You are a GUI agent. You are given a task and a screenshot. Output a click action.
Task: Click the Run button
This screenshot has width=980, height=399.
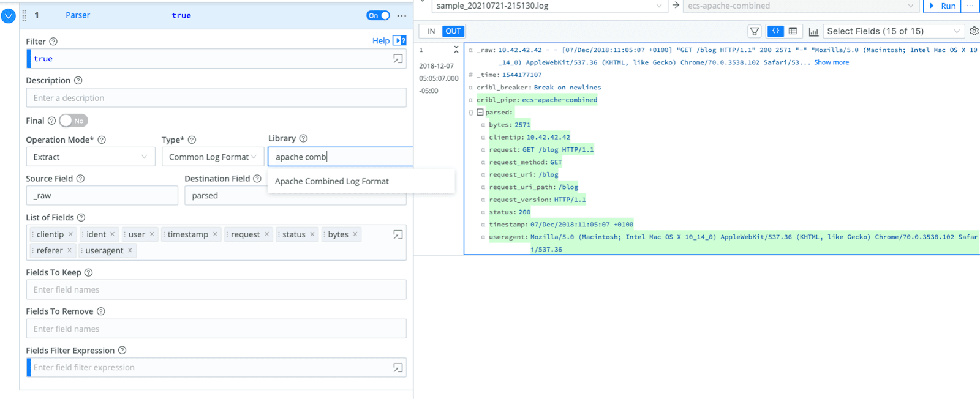coord(942,6)
